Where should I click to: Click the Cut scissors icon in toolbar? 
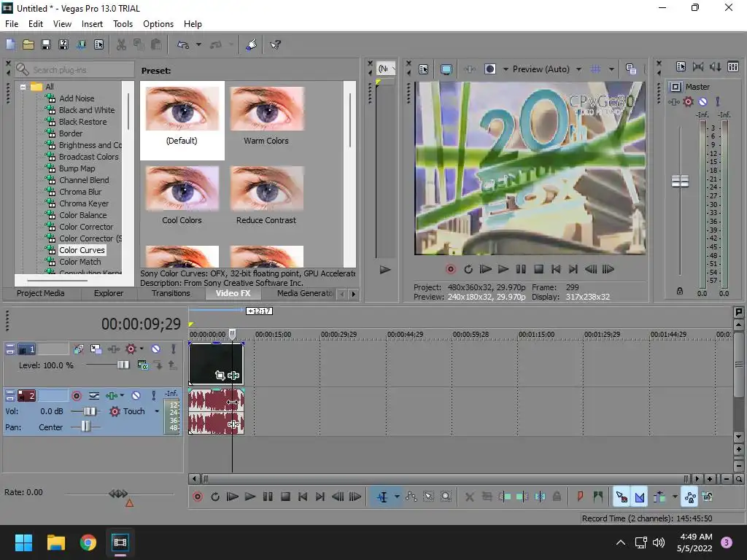[121, 44]
